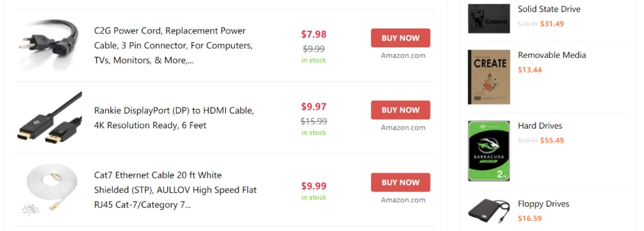
Task: Open the Kingston Solid State Drive thumbnail
Action: point(489,19)
